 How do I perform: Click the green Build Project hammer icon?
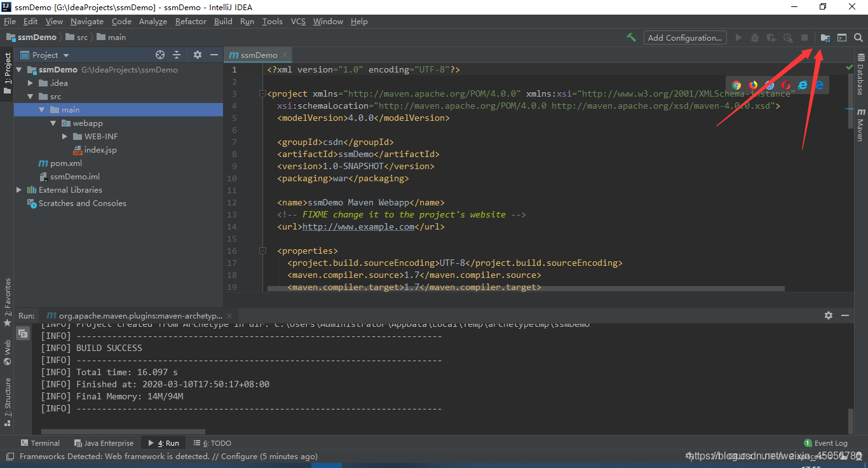pyautogui.click(x=631, y=38)
